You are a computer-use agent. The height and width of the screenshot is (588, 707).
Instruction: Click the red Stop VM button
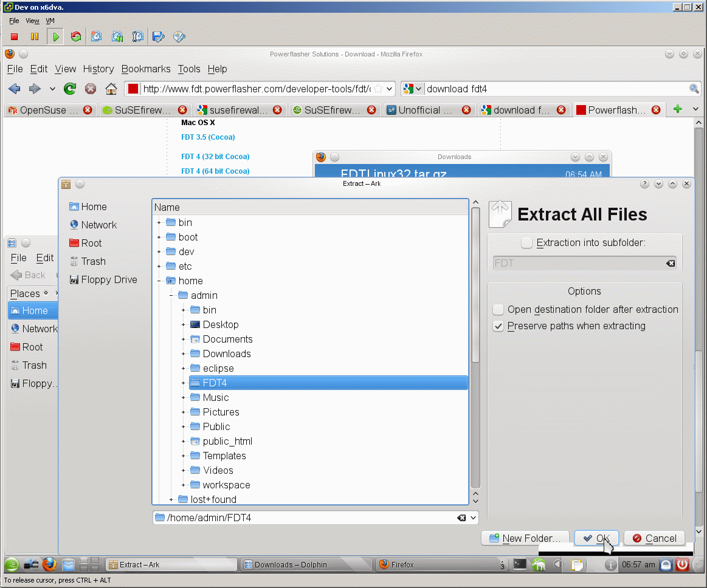point(14,37)
